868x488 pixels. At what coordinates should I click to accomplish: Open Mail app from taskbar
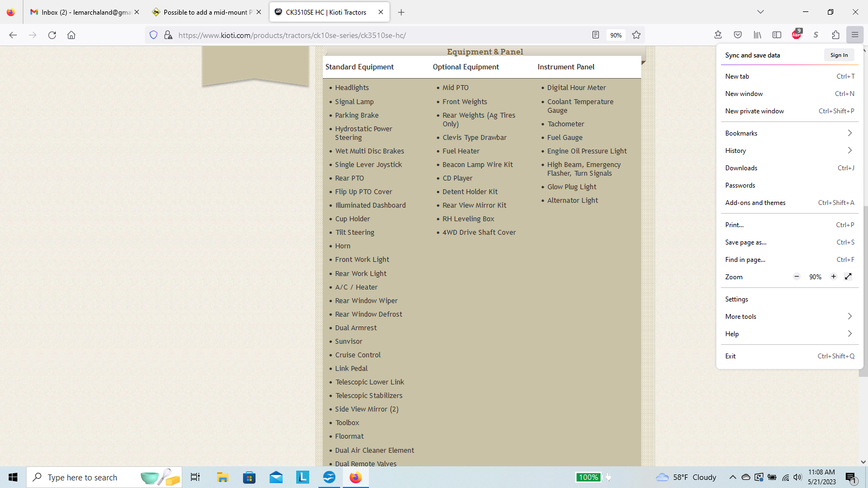point(276,477)
